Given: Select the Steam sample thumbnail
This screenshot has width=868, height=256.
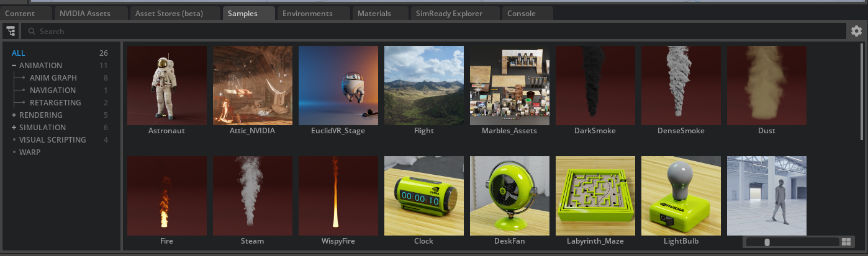Looking at the screenshot, I should [x=253, y=196].
